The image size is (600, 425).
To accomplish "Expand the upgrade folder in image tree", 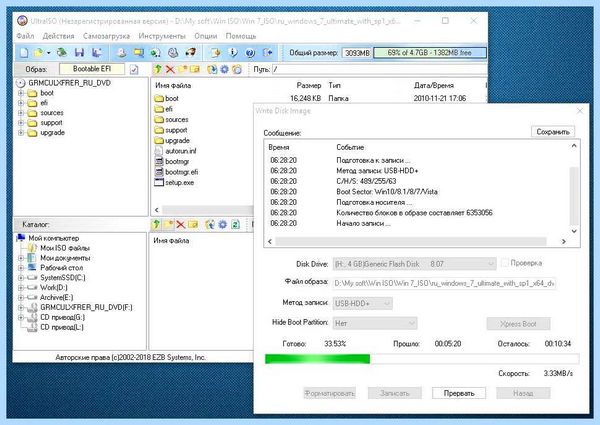I will pos(21,133).
